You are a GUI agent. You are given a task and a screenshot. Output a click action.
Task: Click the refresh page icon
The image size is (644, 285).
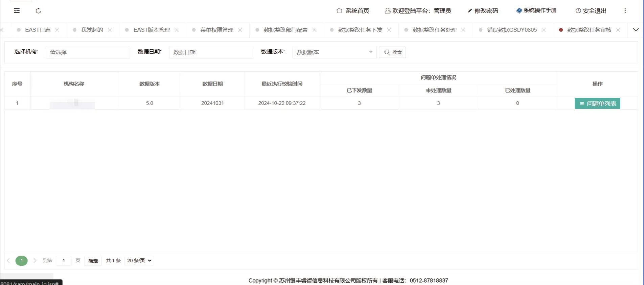click(38, 11)
